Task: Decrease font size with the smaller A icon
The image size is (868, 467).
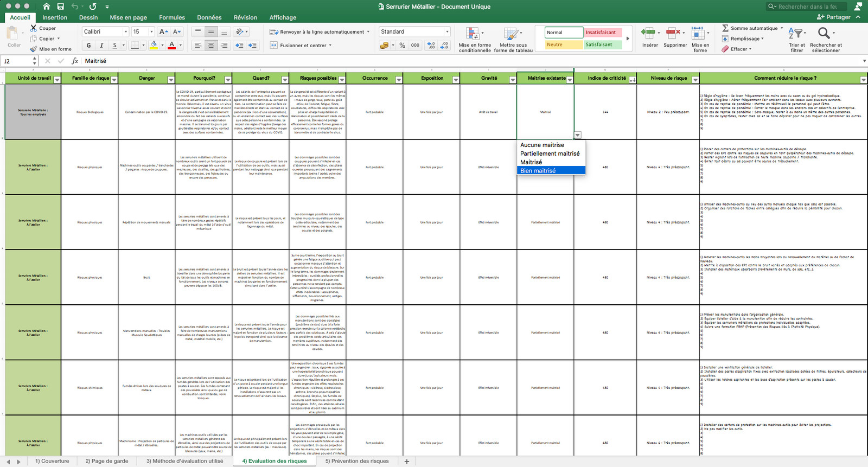Action: point(177,32)
